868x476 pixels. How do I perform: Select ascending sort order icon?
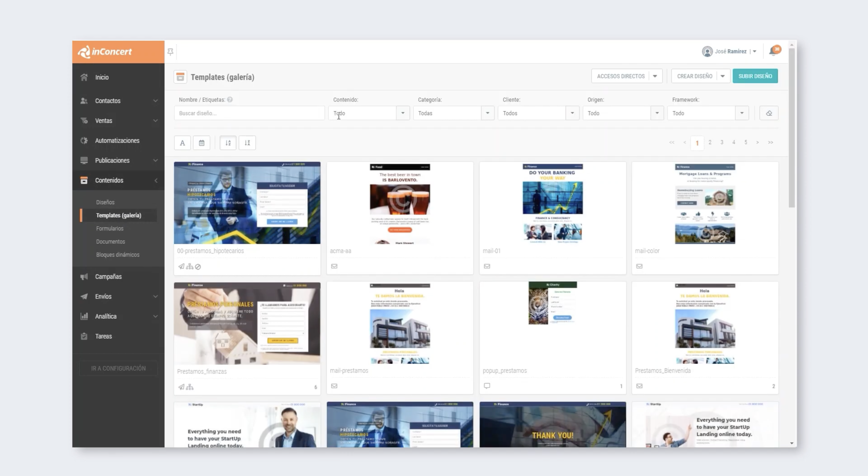228,143
